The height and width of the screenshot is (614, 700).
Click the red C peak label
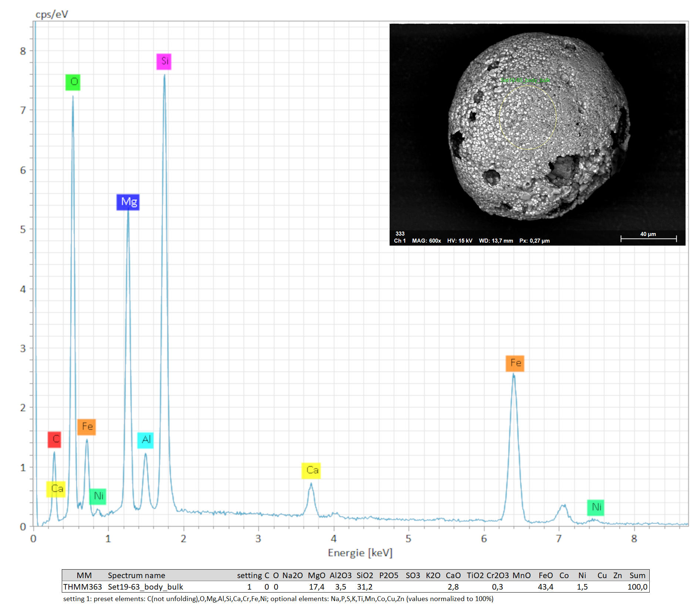tap(54, 439)
